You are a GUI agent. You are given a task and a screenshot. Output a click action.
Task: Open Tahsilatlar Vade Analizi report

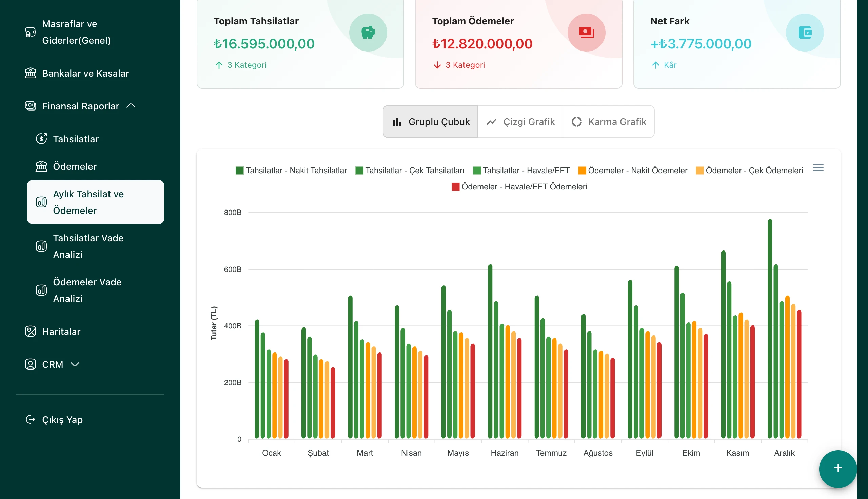(88, 246)
